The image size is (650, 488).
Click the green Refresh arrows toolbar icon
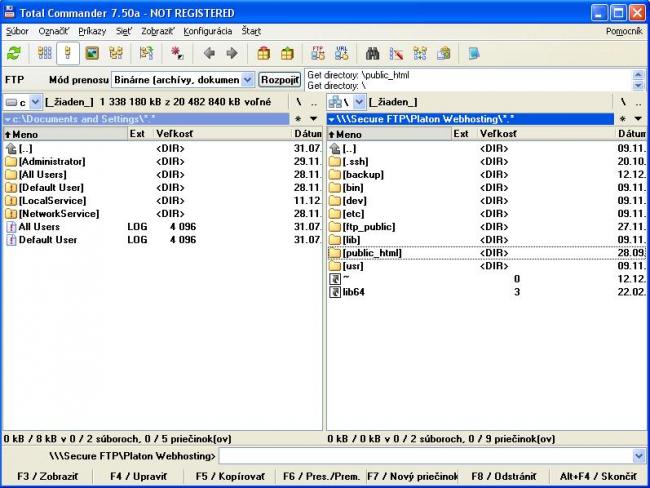click(14, 53)
